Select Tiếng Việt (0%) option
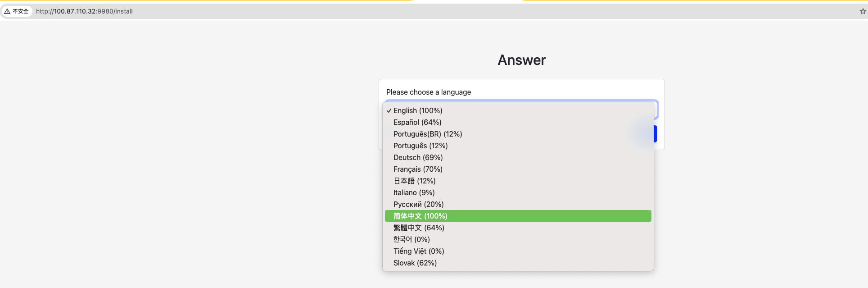The height and width of the screenshot is (288, 868). (419, 251)
